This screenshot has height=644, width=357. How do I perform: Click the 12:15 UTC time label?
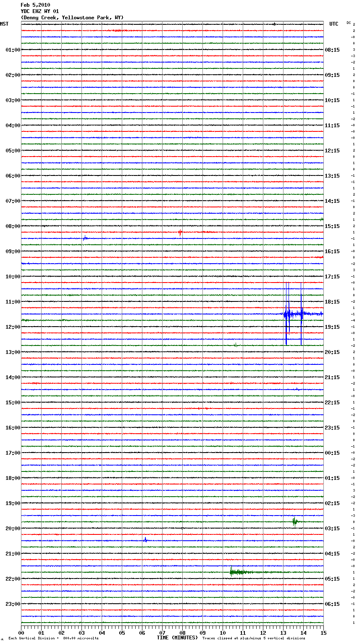click(332, 151)
